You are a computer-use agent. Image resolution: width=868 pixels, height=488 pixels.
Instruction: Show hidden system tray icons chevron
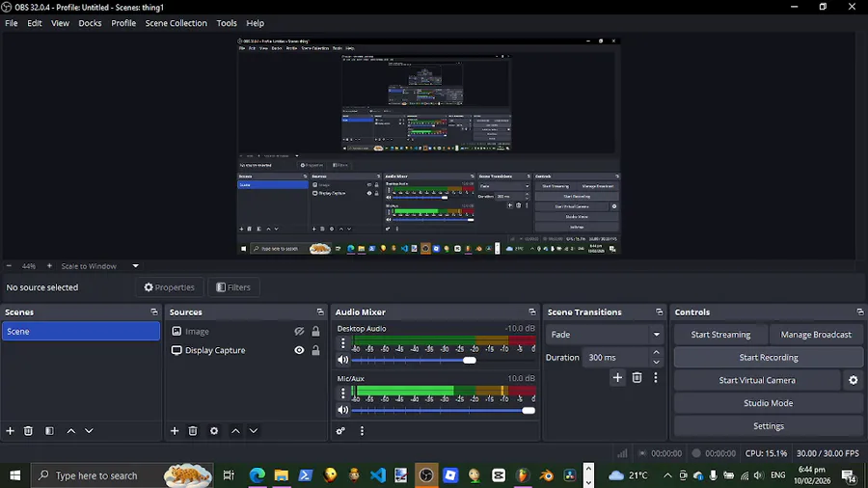pyautogui.click(x=667, y=475)
